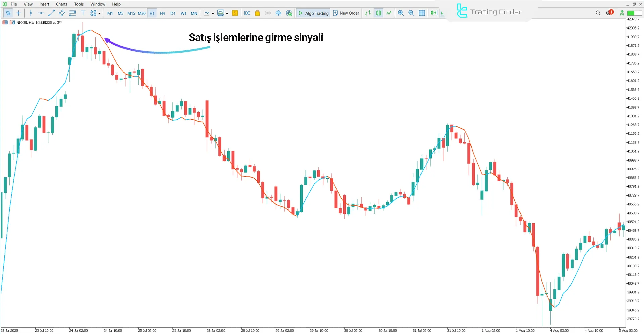Viewport: 644px width, 334px height.
Task: Select the vertical line drawing tool
Action: coord(30,13)
